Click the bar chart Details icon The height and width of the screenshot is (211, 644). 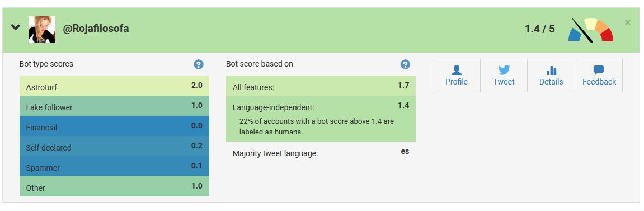551,70
